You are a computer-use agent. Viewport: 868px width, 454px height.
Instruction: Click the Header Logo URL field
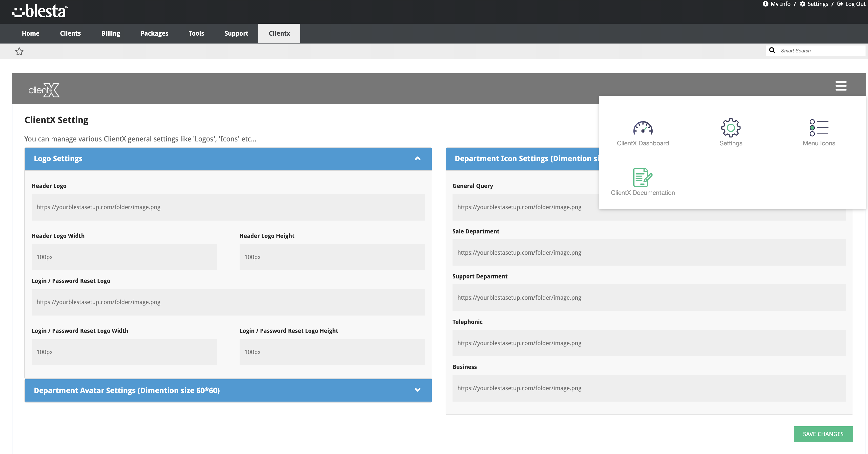(x=228, y=207)
